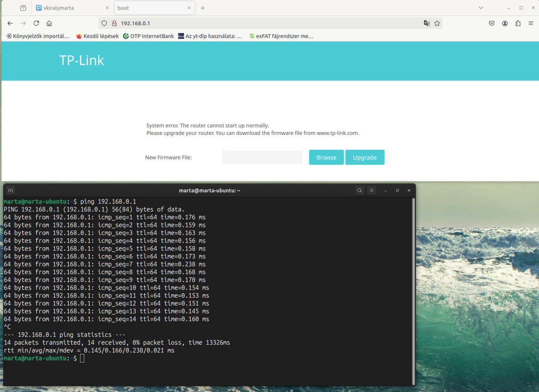Reload the current page

(x=36, y=24)
